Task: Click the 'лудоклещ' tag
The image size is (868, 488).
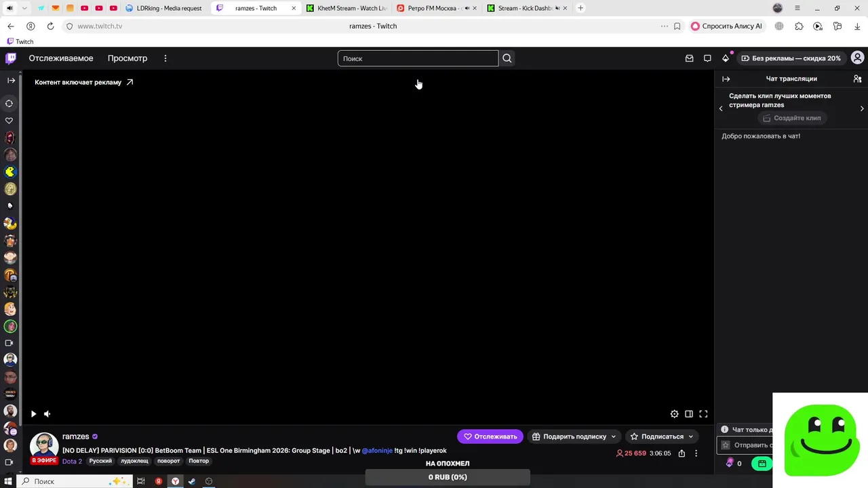Action: point(134,462)
